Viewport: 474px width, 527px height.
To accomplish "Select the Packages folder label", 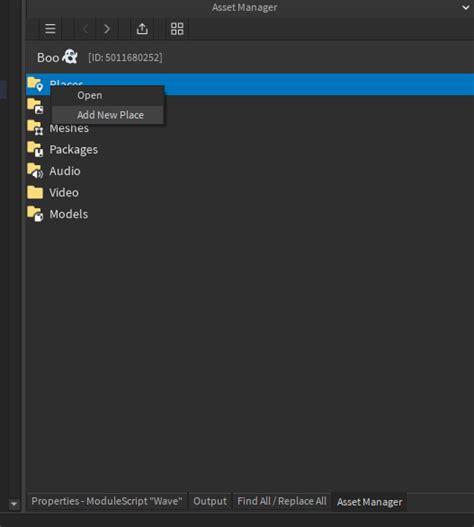I will click(x=74, y=150).
